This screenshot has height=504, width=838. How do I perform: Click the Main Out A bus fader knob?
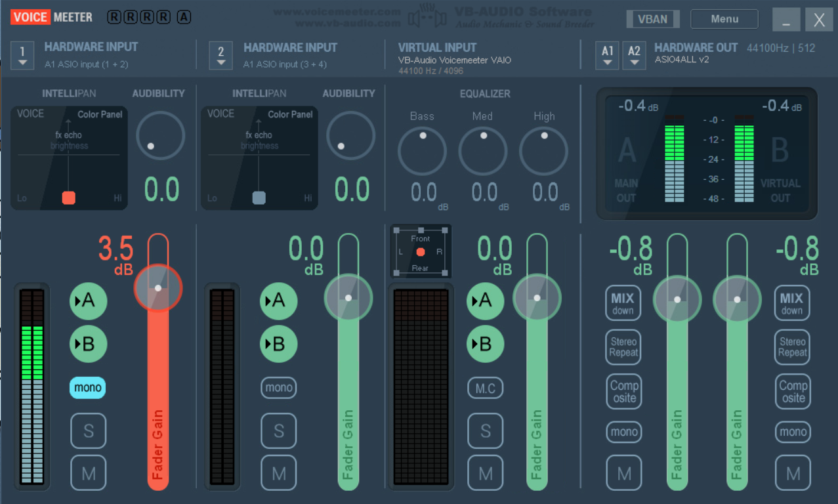677,299
